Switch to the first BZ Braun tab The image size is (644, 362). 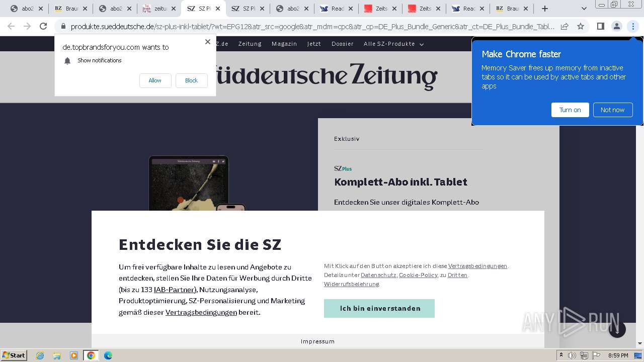(x=67, y=9)
